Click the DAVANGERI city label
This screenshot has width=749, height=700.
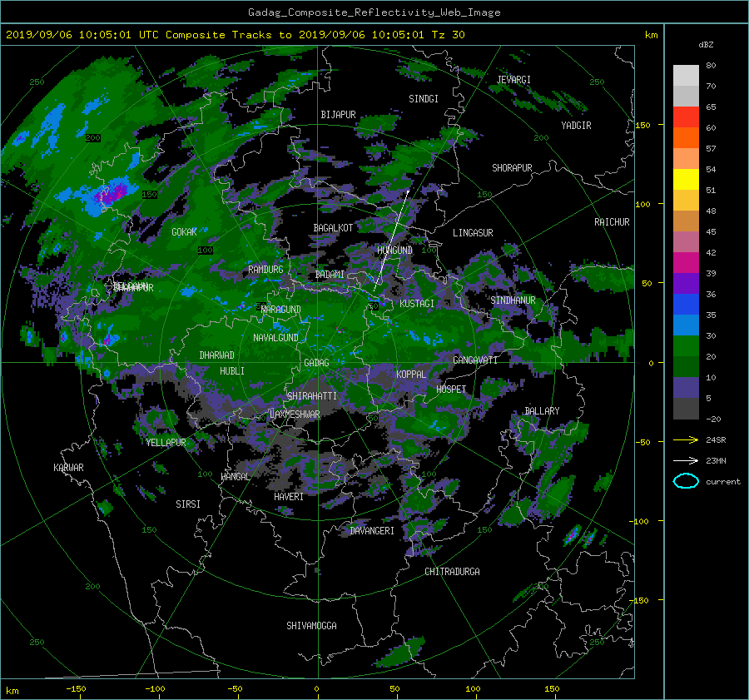[x=372, y=531]
